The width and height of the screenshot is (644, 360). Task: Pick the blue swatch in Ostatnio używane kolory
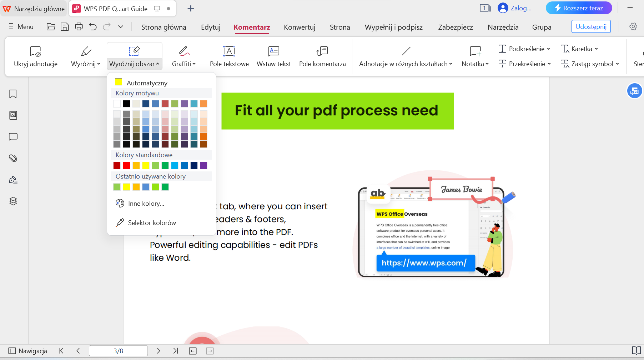[146, 187]
